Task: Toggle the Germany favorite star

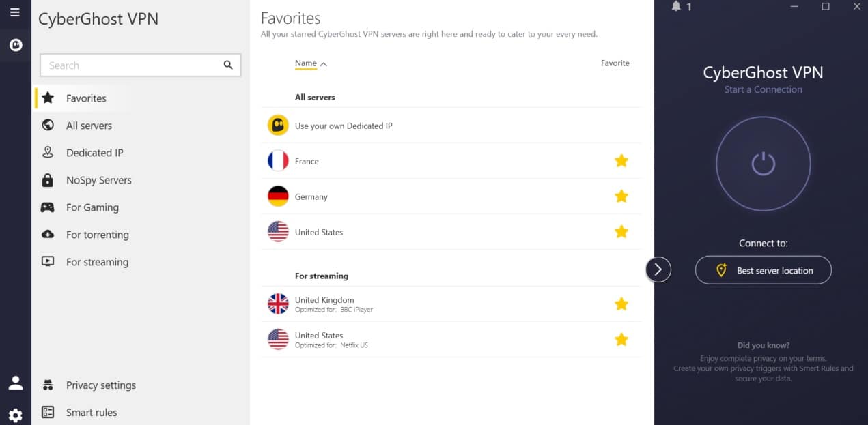Action: click(621, 196)
